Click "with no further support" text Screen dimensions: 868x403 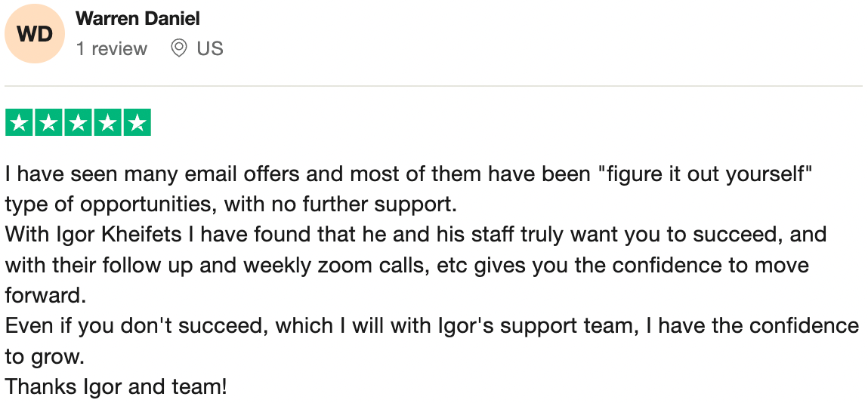(368, 205)
